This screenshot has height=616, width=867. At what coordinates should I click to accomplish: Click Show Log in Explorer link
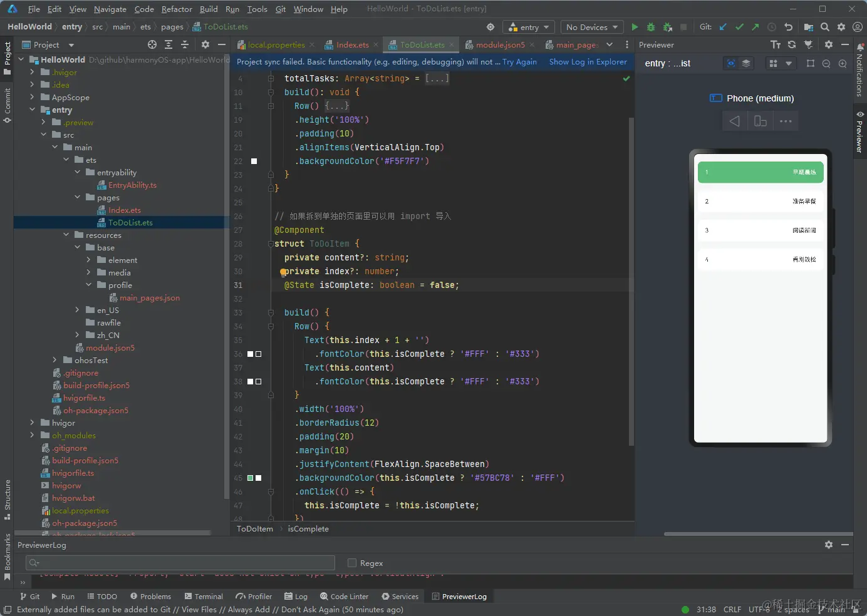pos(588,61)
